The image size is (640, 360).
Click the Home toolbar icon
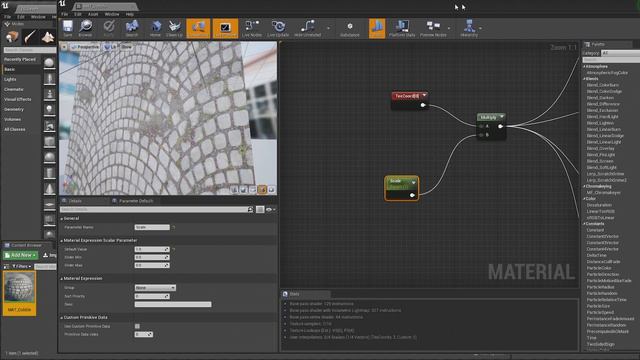pos(156,28)
